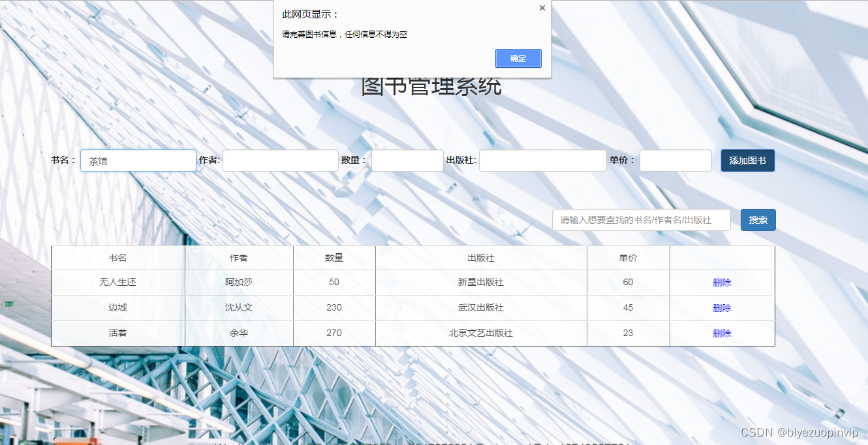Click the author cell 余华
The width and height of the screenshot is (868, 445).
[x=239, y=333]
